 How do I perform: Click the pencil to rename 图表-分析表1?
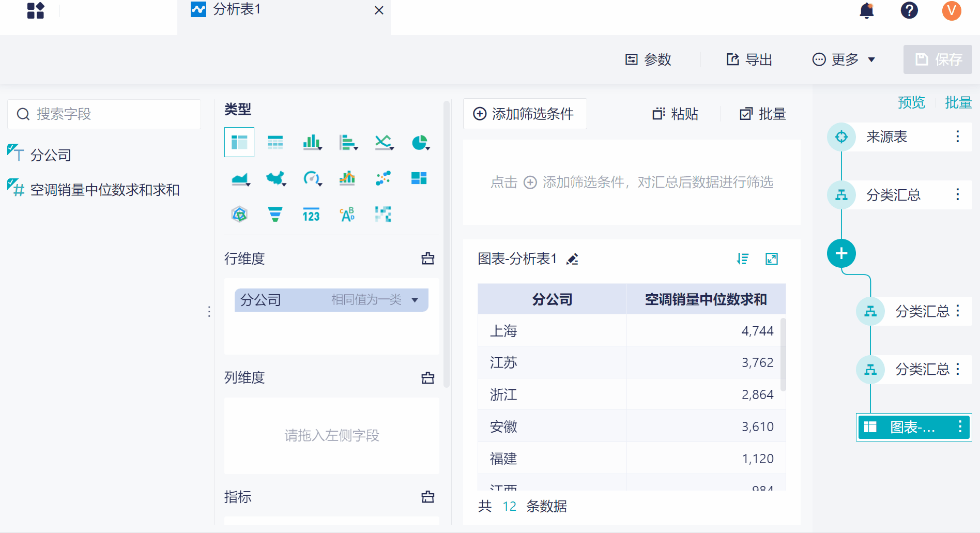tap(572, 259)
